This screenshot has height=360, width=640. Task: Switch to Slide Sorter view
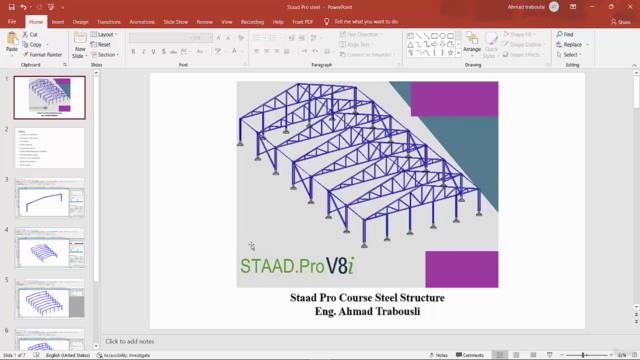[x=516, y=355]
